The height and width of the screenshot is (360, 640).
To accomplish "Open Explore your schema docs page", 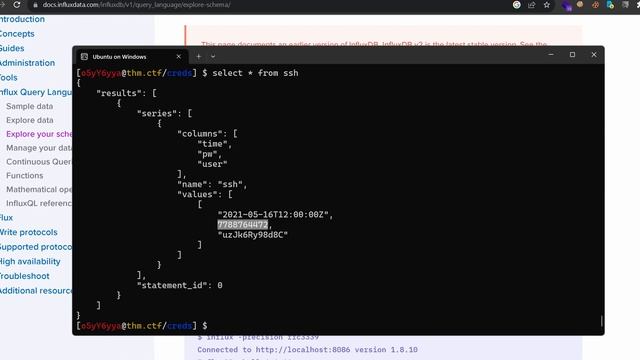I will 39,134.
